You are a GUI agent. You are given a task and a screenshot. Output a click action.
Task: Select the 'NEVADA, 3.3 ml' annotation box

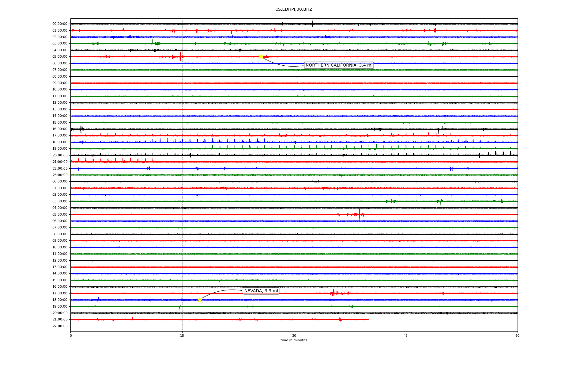[x=261, y=291]
